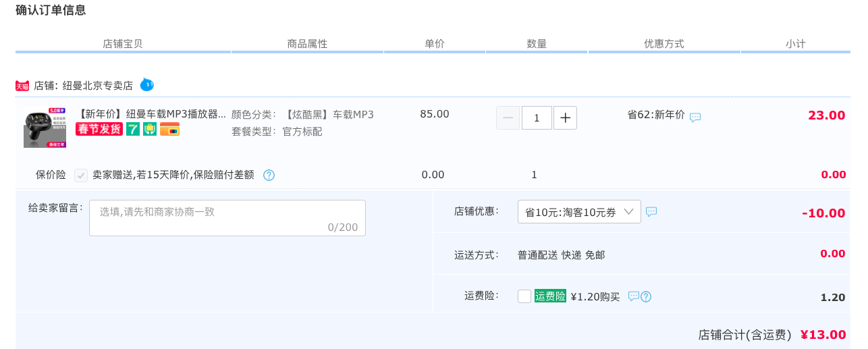Click the 店铺合计(含运费) label
Screen dimensions: 868x349
(x=744, y=335)
